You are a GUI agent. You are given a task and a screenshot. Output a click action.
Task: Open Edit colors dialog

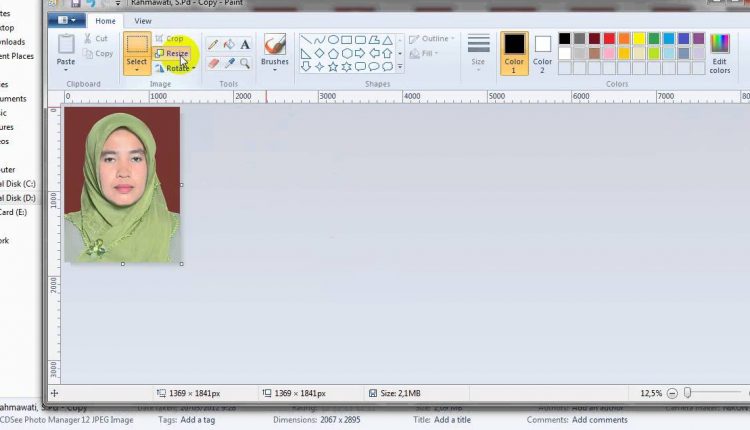pos(719,54)
